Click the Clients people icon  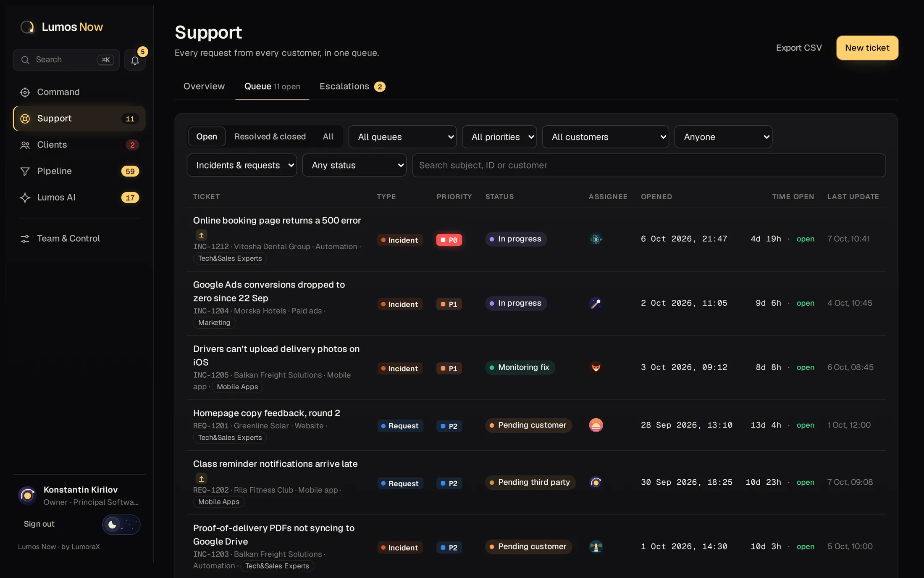25,145
